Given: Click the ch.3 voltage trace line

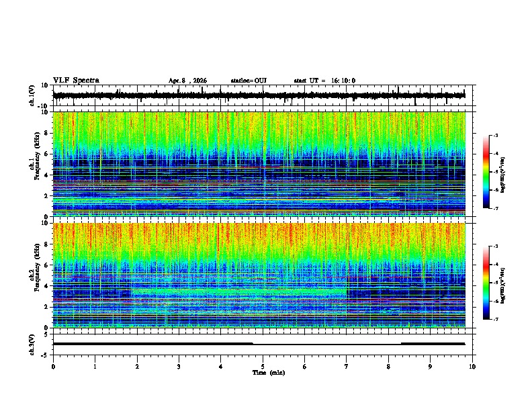Looking at the screenshot, I should pyautogui.click(x=259, y=344).
